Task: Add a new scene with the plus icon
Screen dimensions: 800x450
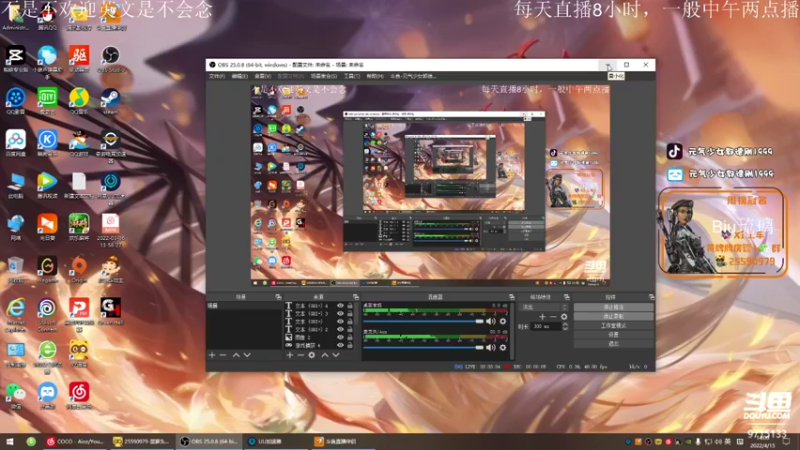Action: (212, 355)
